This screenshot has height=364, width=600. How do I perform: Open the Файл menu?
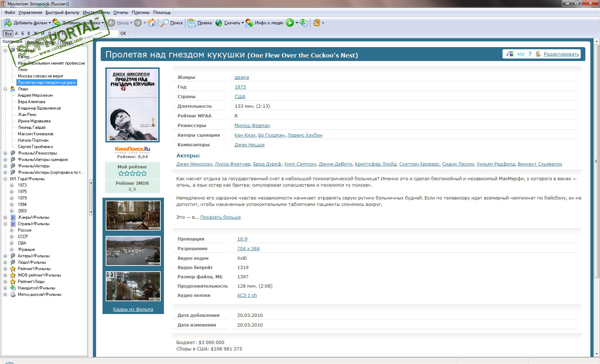(x=10, y=12)
